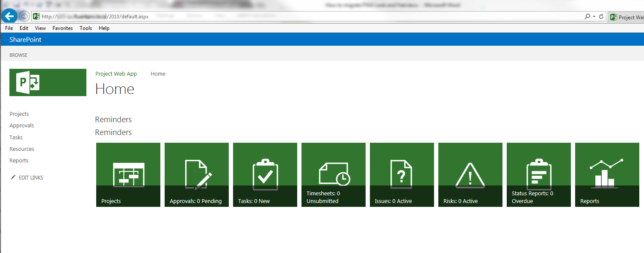Open the Tasks: 0 New tile
This screenshot has height=253, width=644.
(265, 175)
